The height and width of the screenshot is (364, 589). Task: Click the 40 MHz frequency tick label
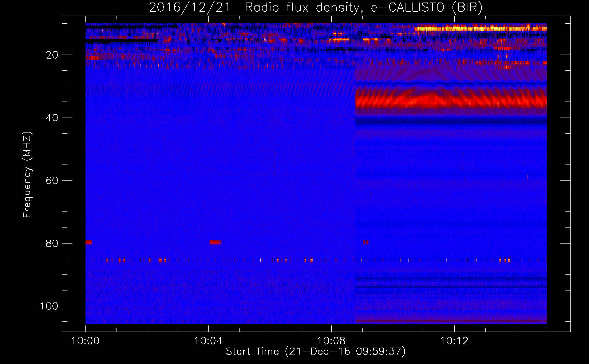click(52, 118)
